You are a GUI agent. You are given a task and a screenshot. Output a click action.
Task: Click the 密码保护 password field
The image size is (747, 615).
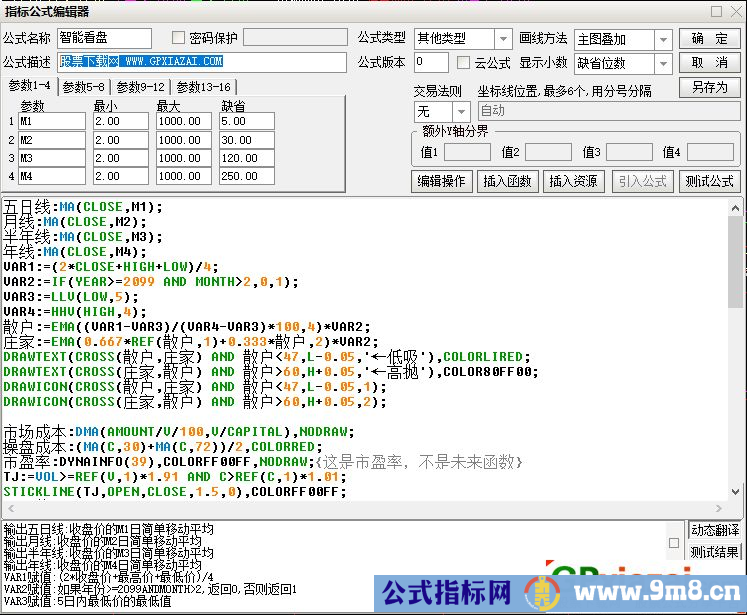pos(295,37)
